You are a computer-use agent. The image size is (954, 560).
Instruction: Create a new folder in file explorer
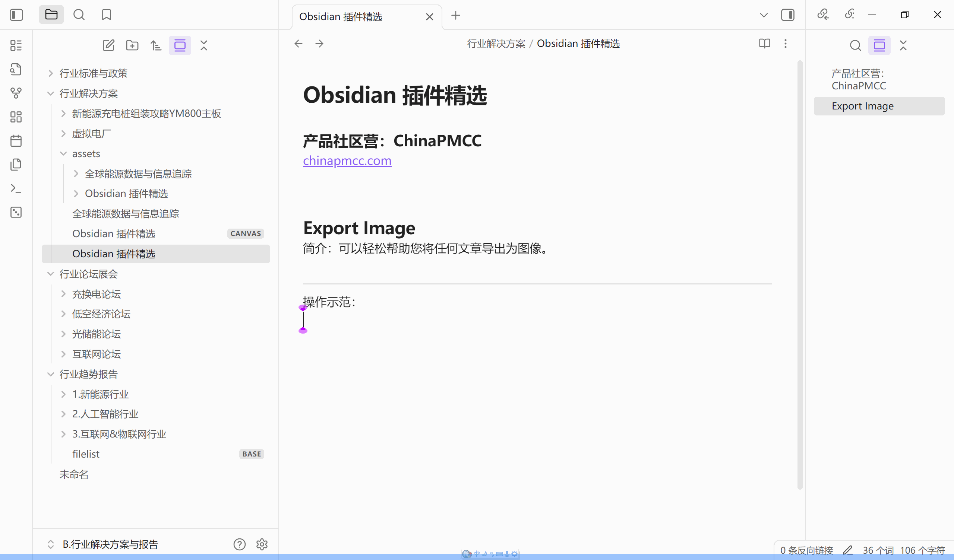pos(132,45)
